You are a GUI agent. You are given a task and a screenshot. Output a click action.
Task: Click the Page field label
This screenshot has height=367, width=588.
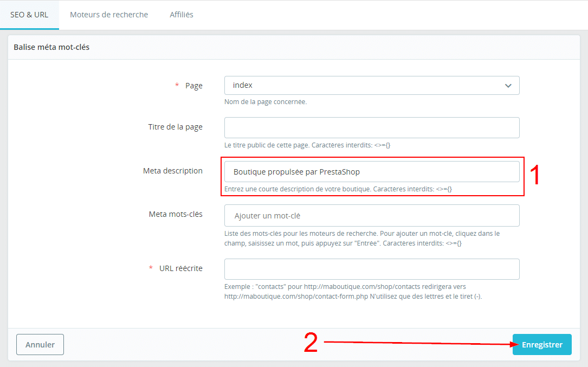(x=193, y=86)
